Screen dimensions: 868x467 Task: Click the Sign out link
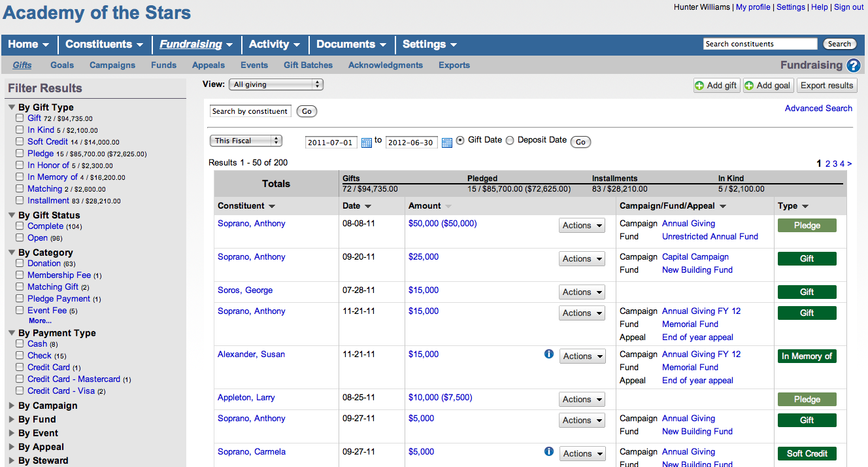(848, 7)
